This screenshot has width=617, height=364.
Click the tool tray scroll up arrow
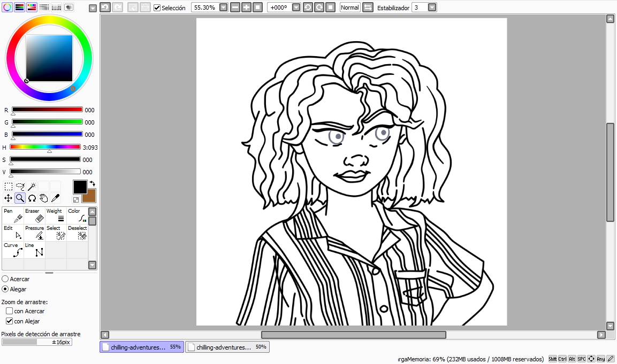coord(92,212)
